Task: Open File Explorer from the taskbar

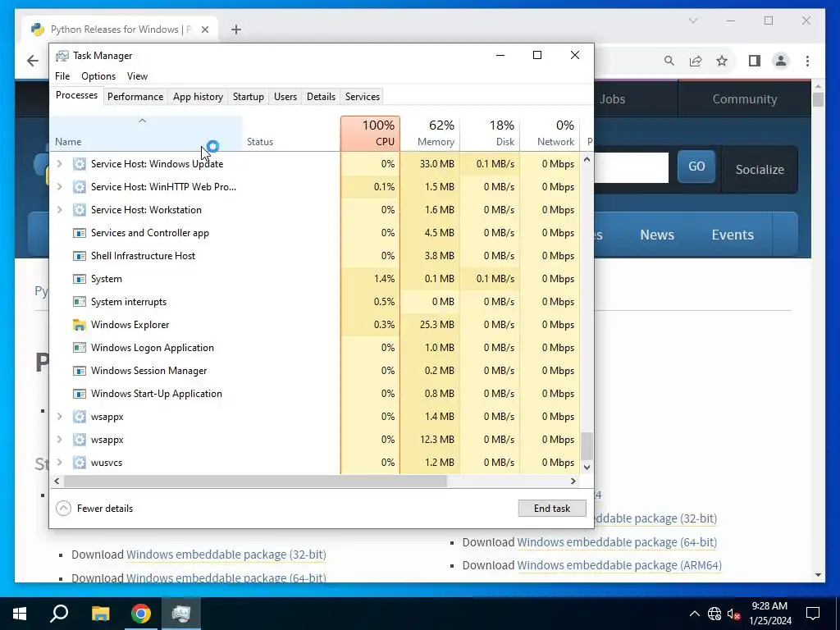Action: tap(100, 614)
